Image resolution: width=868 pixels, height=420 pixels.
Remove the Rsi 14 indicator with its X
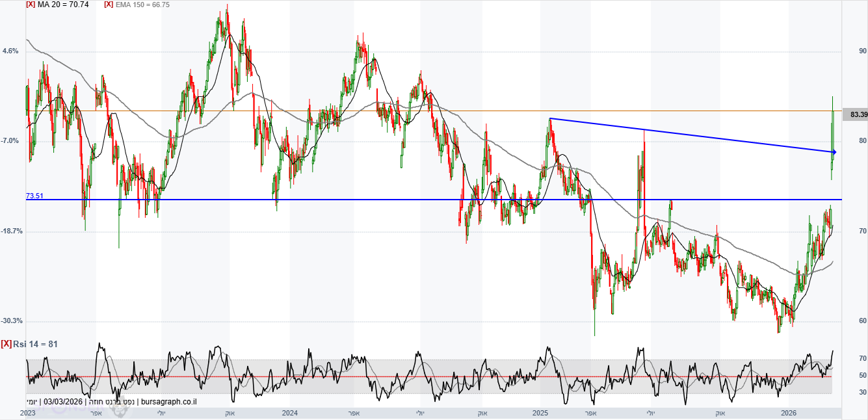coord(6,343)
